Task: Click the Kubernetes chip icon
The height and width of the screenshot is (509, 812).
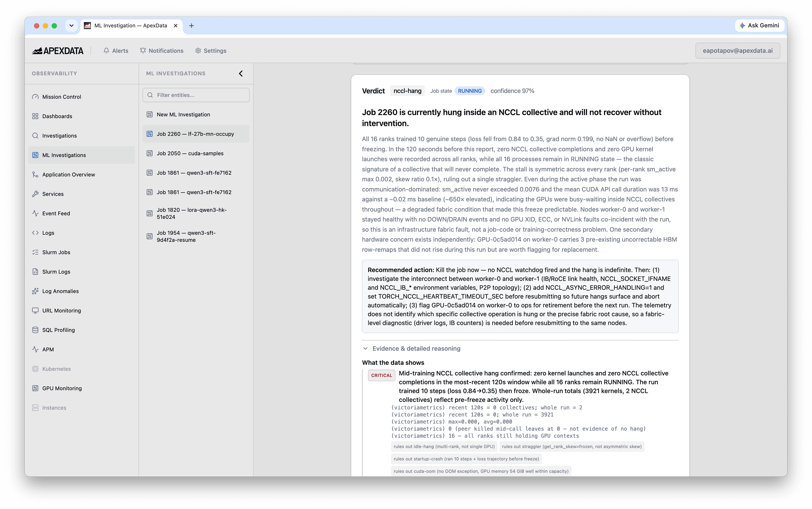Action: pyautogui.click(x=35, y=369)
